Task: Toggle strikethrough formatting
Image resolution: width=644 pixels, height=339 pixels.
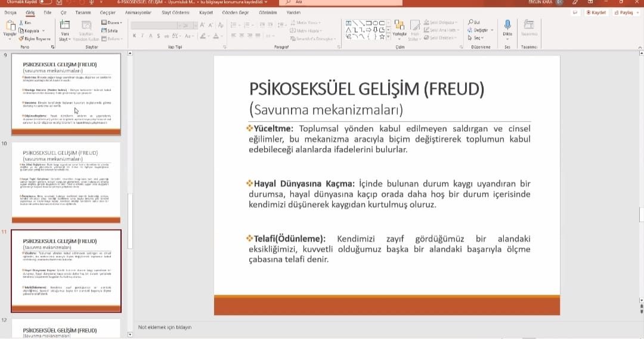Action: click(x=166, y=36)
